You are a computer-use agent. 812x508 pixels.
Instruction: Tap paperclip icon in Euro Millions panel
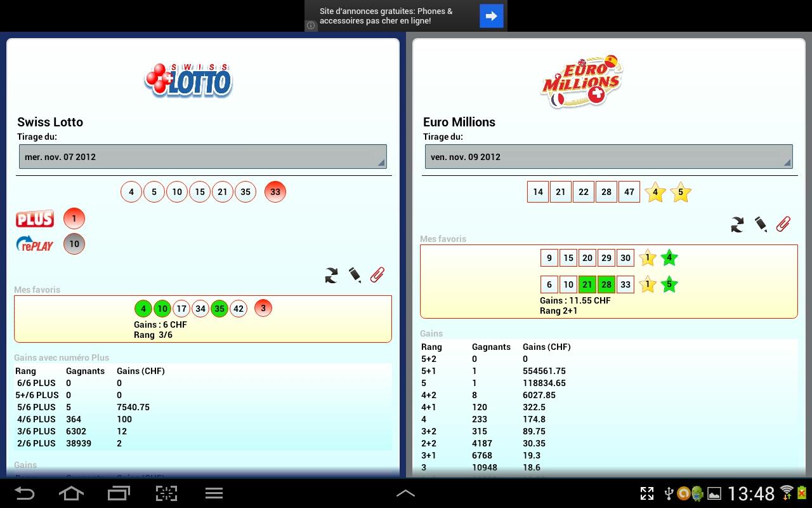[x=783, y=224]
